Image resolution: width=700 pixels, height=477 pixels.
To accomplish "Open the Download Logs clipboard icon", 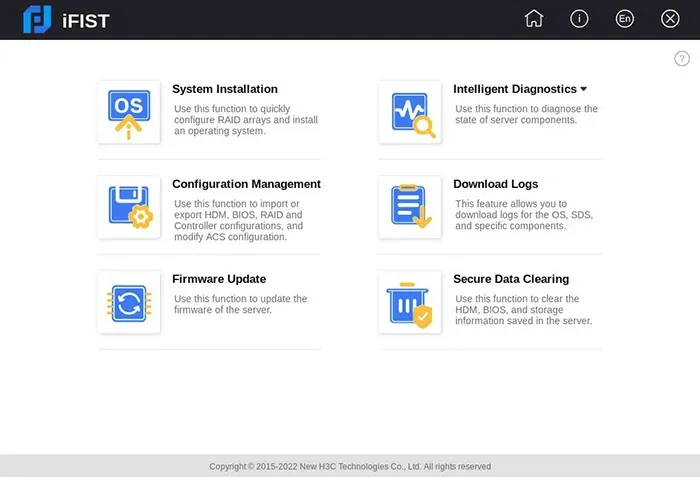I will pos(410,207).
